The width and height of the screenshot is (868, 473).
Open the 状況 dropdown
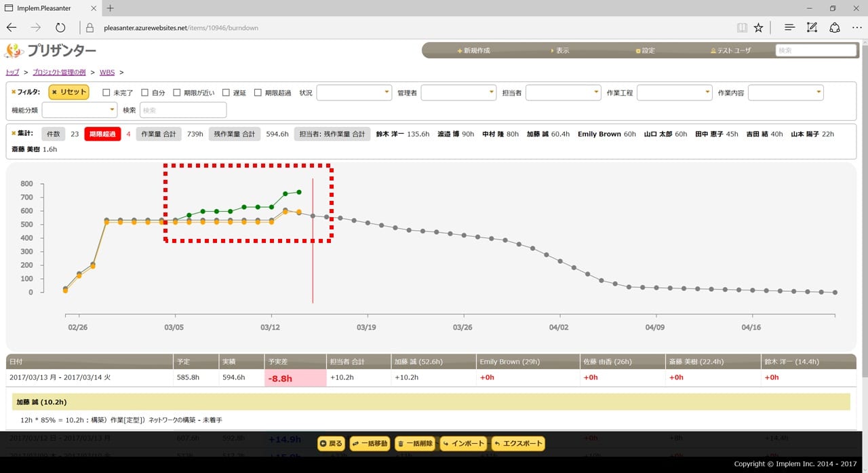(x=354, y=92)
